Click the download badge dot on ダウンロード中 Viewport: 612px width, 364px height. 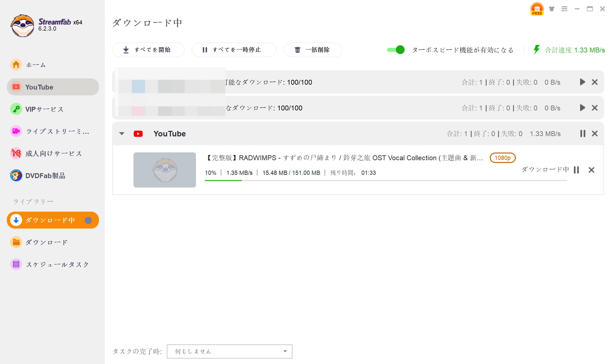click(x=88, y=220)
